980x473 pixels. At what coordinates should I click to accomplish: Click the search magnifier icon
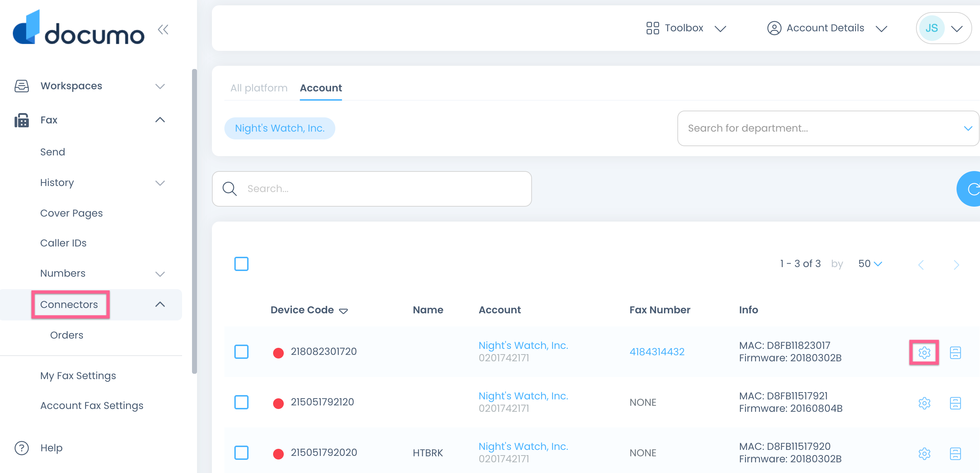(229, 189)
